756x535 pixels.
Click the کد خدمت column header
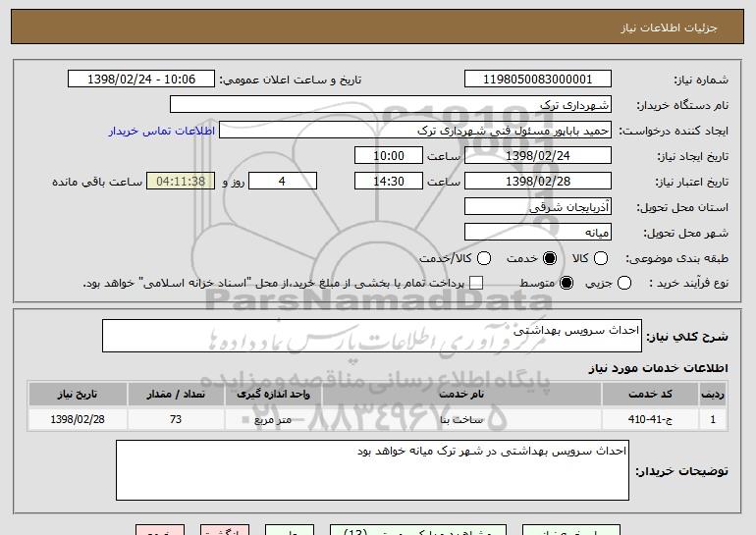pos(650,395)
